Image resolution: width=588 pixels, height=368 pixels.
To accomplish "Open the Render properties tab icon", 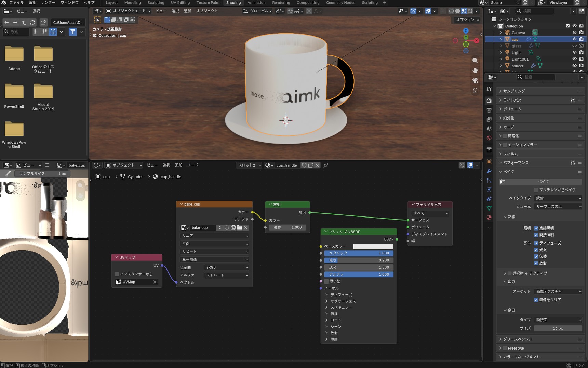I will click(x=489, y=101).
